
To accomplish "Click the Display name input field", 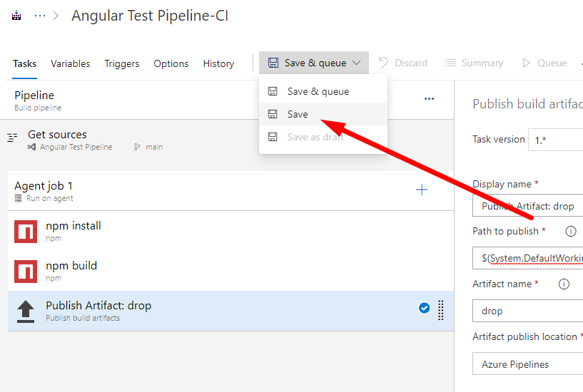I will click(528, 206).
